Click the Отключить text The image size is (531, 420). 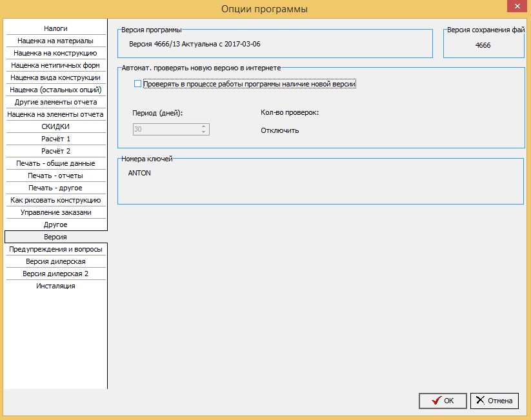coord(280,130)
